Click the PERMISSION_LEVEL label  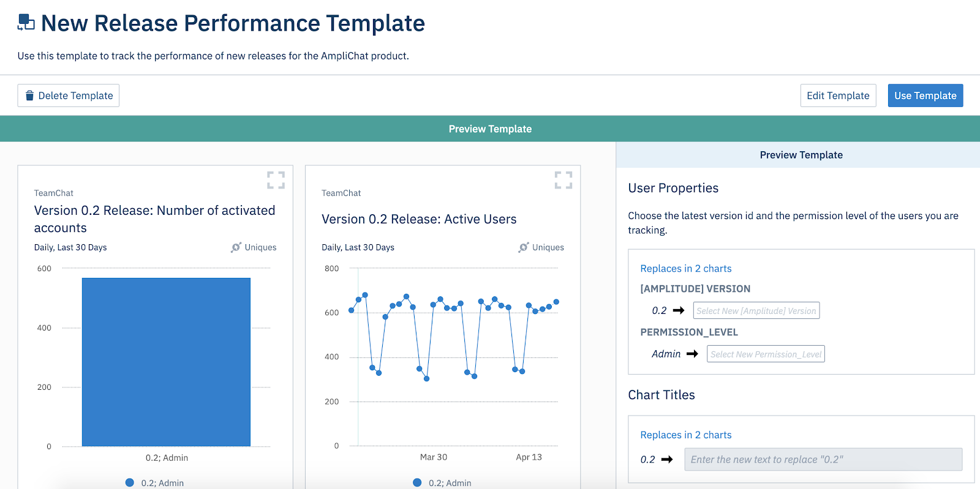[689, 332]
